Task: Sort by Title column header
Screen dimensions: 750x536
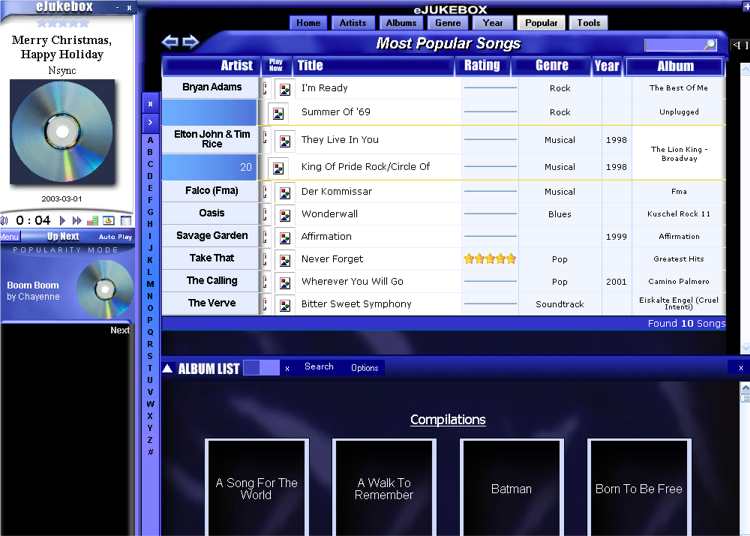Action: pos(373,66)
